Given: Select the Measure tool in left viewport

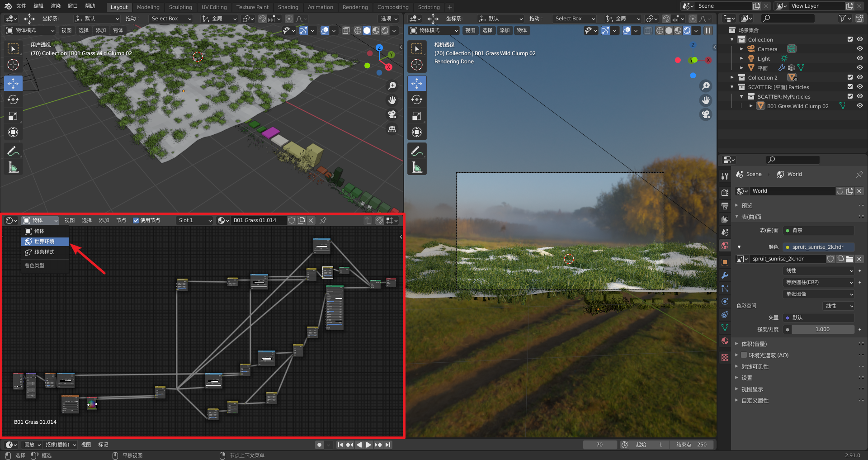Looking at the screenshot, I should coord(13,167).
